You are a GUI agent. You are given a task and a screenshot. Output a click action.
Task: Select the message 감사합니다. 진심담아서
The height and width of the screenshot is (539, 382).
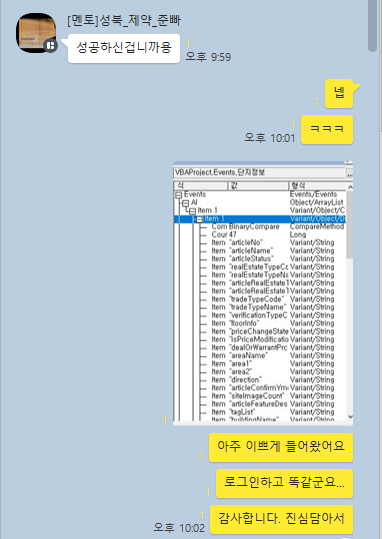coord(281,519)
